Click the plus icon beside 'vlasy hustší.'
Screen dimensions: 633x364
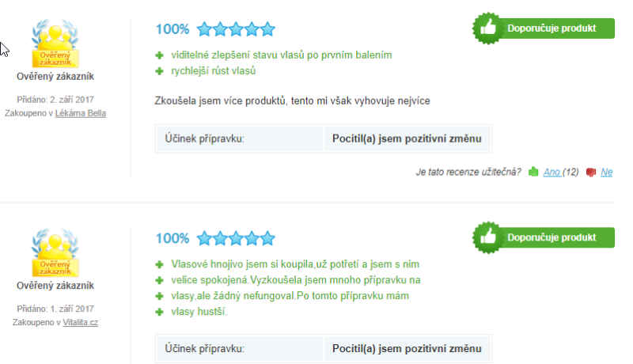pyautogui.click(x=160, y=312)
